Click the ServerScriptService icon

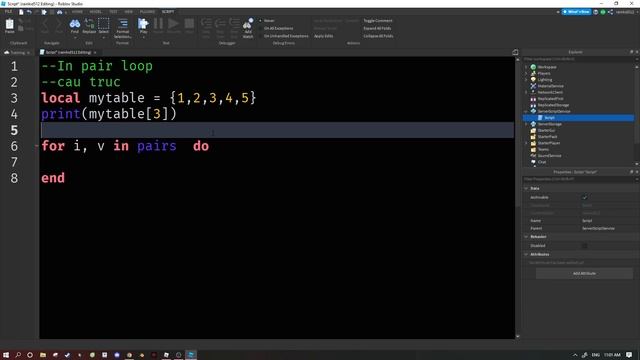pos(533,111)
